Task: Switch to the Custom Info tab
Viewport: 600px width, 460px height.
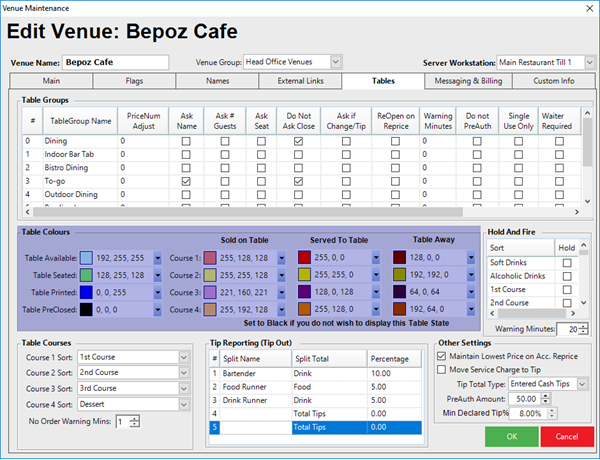Action: [x=554, y=81]
